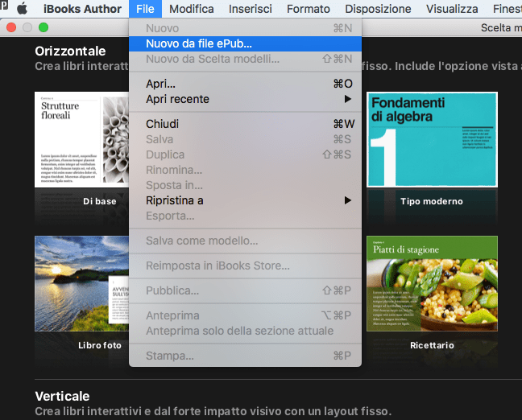Image resolution: width=522 pixels, height=420 pixels.
Task: Click Nuovo da Scelta modelli… entry
Action: pos(245,59)
